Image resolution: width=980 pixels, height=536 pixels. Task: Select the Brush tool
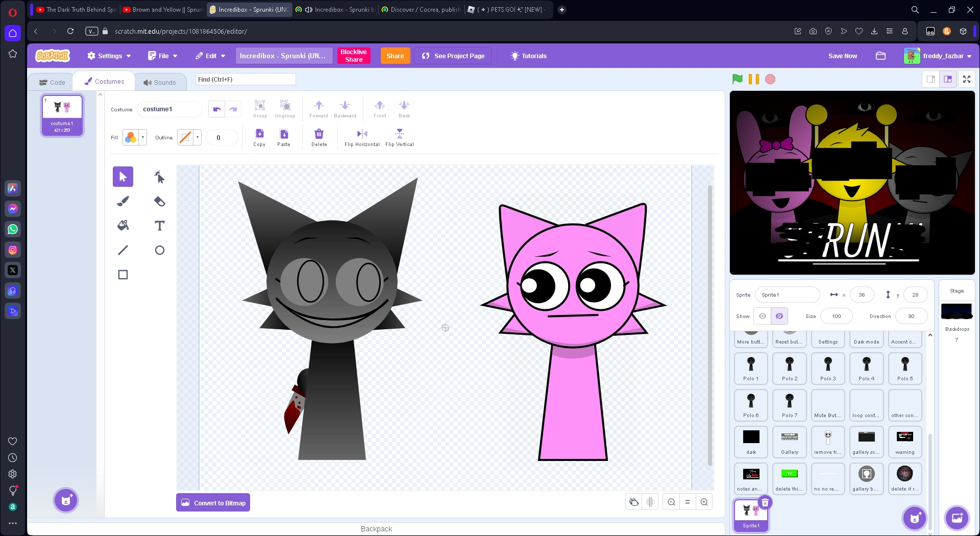[x=122, y=201]
